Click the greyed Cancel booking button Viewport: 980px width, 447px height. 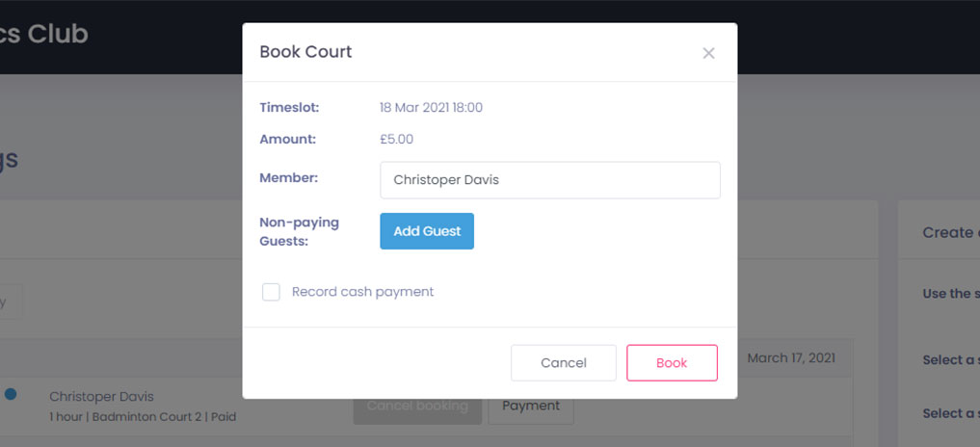click(417, 406)
